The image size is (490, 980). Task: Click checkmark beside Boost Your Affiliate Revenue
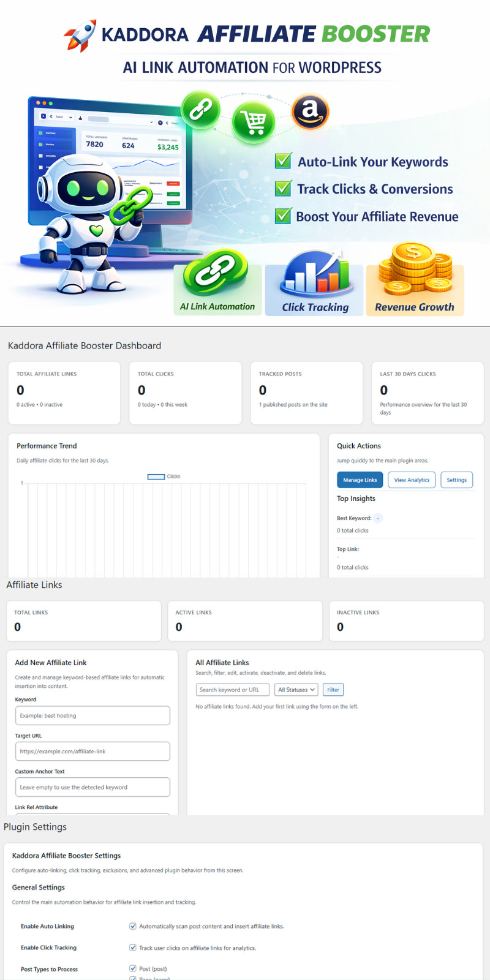tap(283, 216)
